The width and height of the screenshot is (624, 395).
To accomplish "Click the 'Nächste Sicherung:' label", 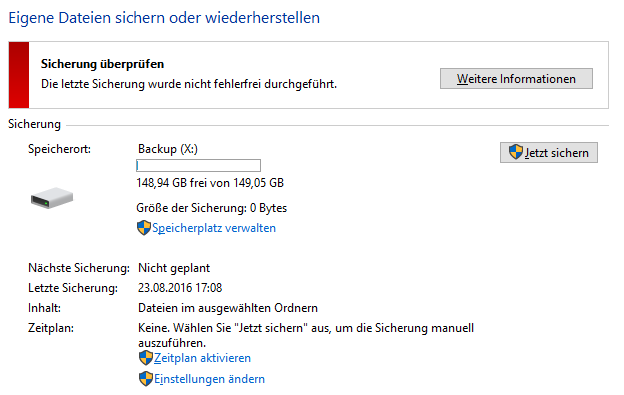I will [x=79, y=268].
